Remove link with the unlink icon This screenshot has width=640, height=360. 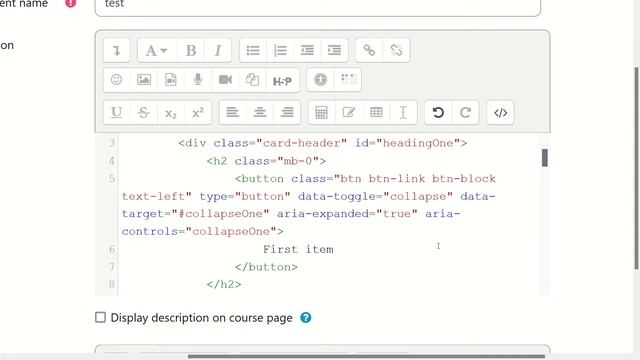pos(396,50)
